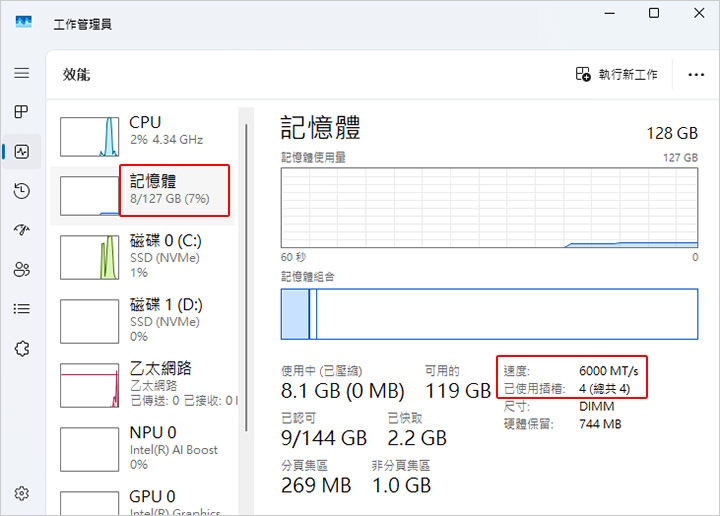This screenshot has height=516, width=720.
Task: Click 4 (總共 4) slots value
Action: (604, 389)
